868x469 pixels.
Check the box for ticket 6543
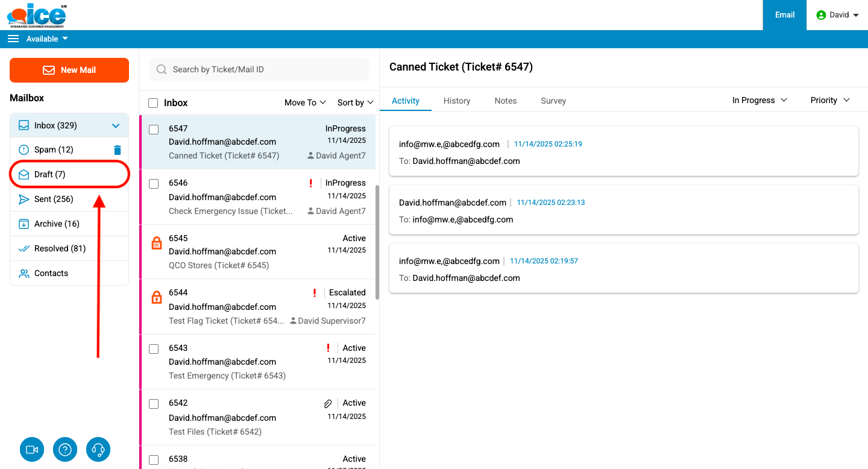(x=154, y=349)
